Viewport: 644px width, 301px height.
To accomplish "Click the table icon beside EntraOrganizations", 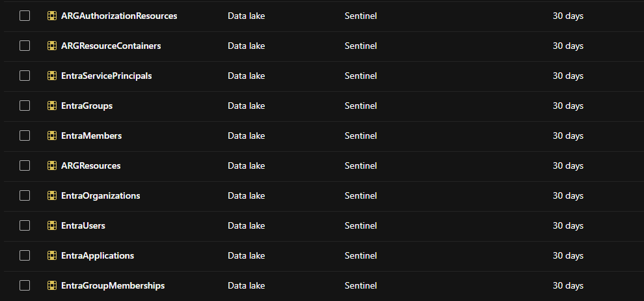I will point(52,195).
